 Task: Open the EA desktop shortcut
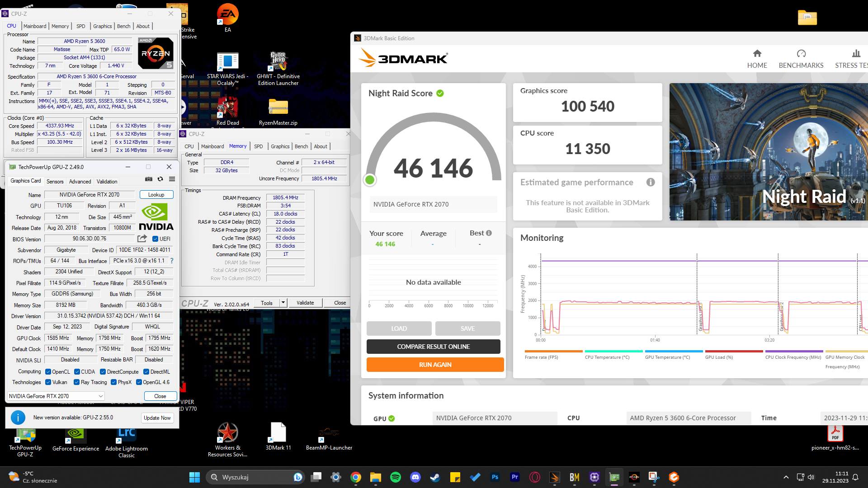click(227, 18)
